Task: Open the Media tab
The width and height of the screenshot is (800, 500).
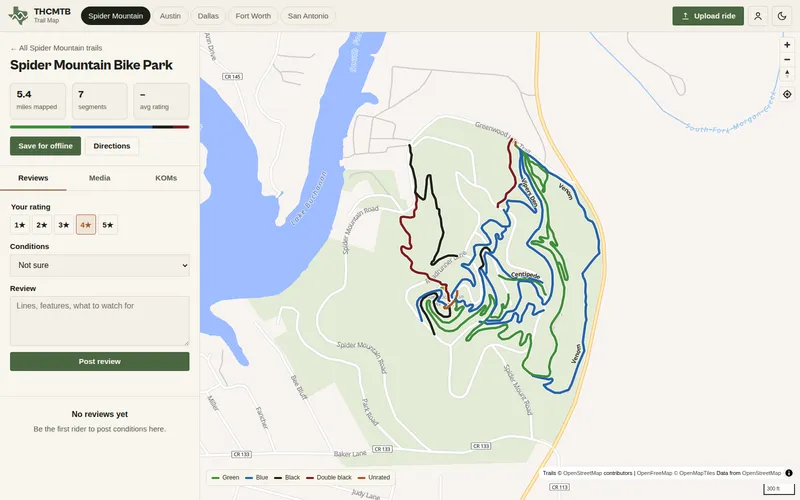Action: coord(99,178)
